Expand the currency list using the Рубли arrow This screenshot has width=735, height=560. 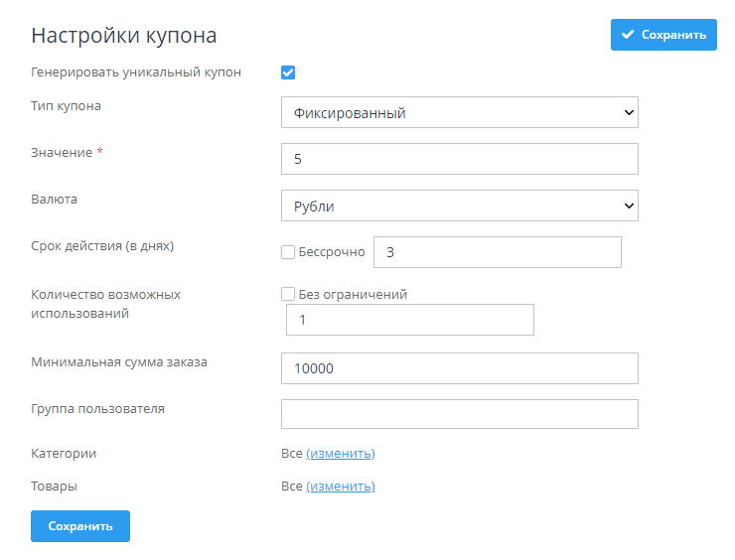pos(628,206)
